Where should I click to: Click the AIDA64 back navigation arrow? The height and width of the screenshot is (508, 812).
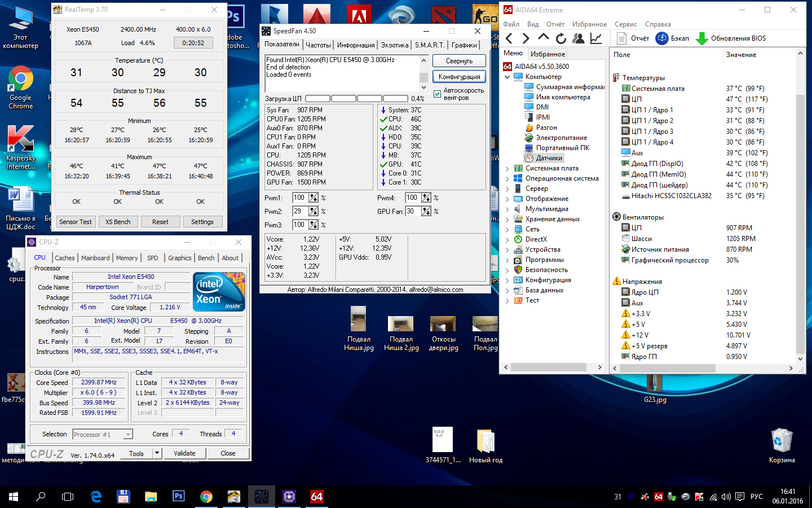click(509, 38)
